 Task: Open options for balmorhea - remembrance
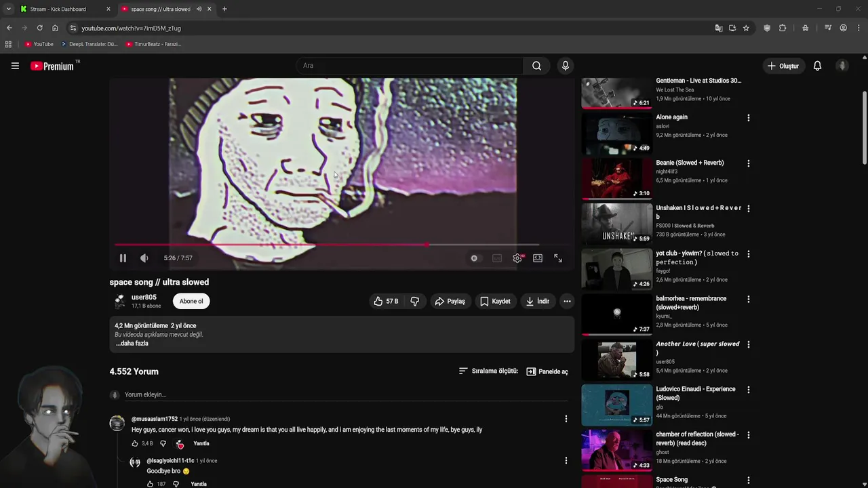[x=749, y=300]
